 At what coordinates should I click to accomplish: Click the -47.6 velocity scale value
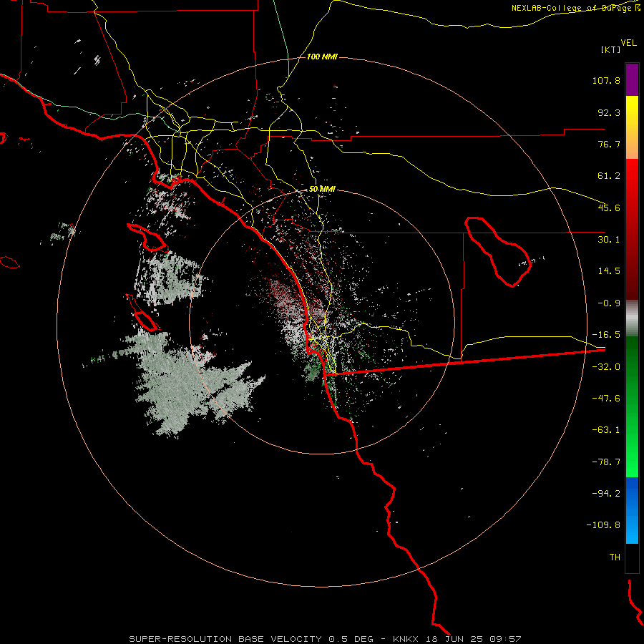606,399
